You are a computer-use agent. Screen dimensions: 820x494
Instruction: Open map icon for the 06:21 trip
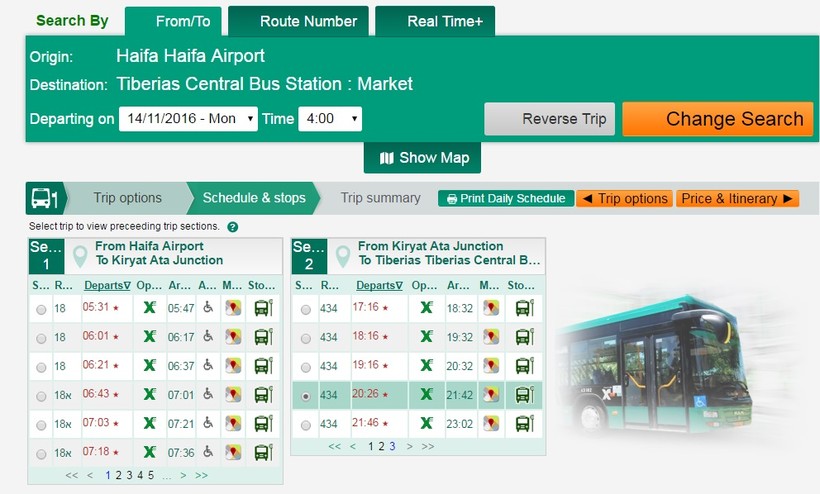[x=233, y=365]
